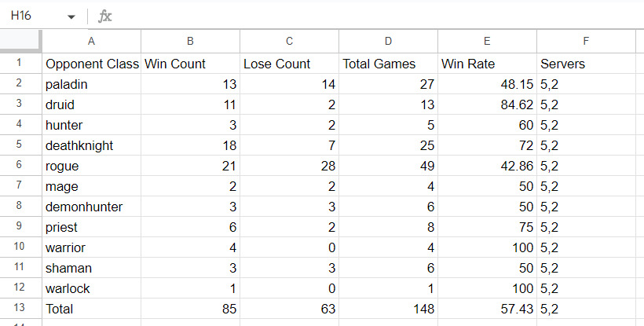Select column B header
Image resolution: width=644 pixels, height=326 pixels.
[190, 42]
